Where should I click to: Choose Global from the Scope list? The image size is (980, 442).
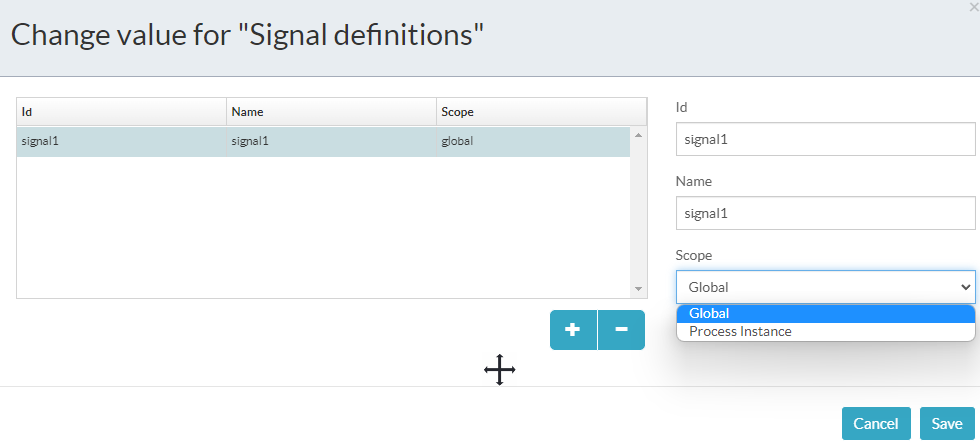(x=825, y=314)
